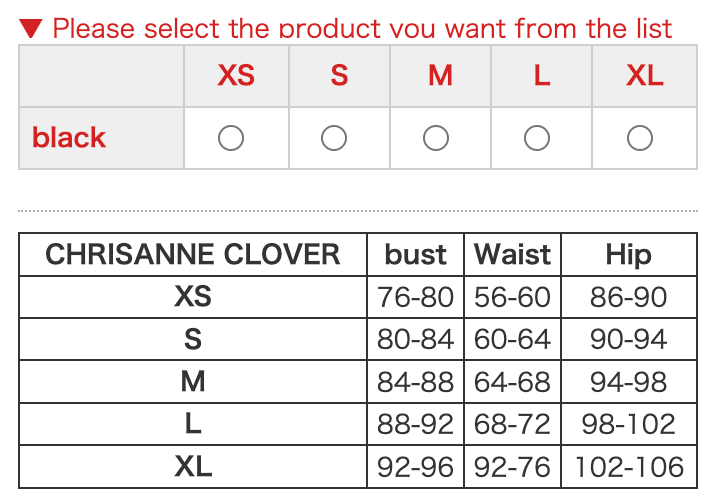The width and height of the screenshot is (722, 502).
Task: Click the 'Hip' column header
Action: 628,255
